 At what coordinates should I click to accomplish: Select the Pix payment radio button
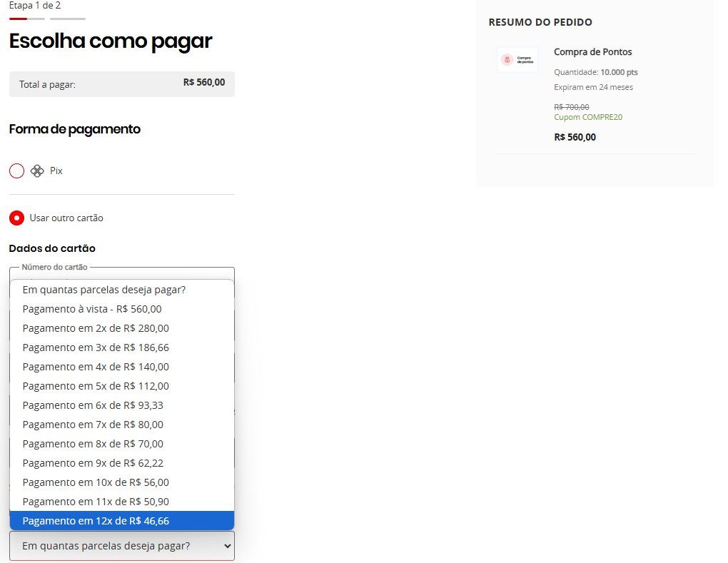[16, 171]
